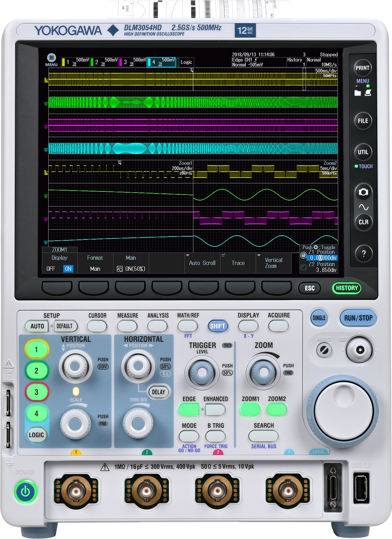The height and width of the screenshot is (539, 392).
Task: Click the CLR clear trace button
Action: coord(364,222)
